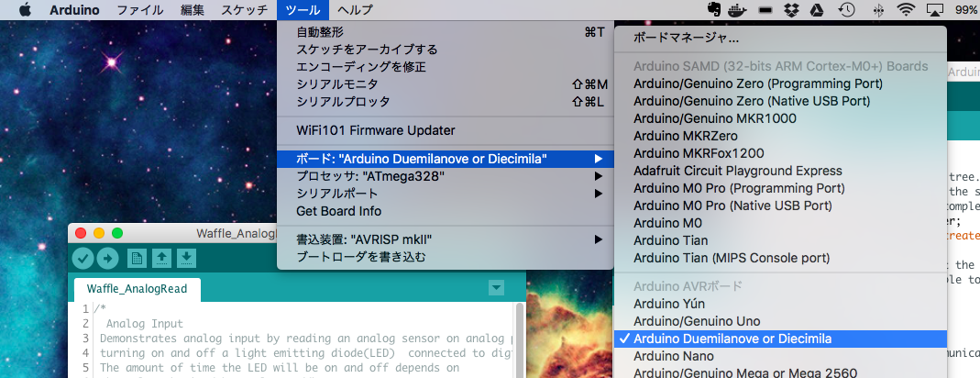Click the Upload arrow button in Arduino toolbar
The width and height of the screenshot is (980, 378).
click(x=107, y=257)
